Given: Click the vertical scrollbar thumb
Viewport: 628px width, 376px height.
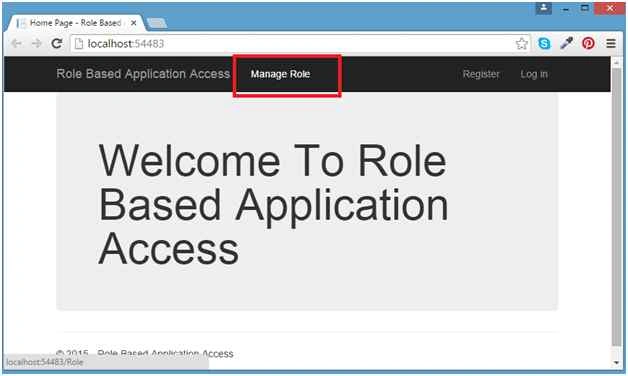Looking at the screenshot, I should pyautogui.click(x=616, y=207).
